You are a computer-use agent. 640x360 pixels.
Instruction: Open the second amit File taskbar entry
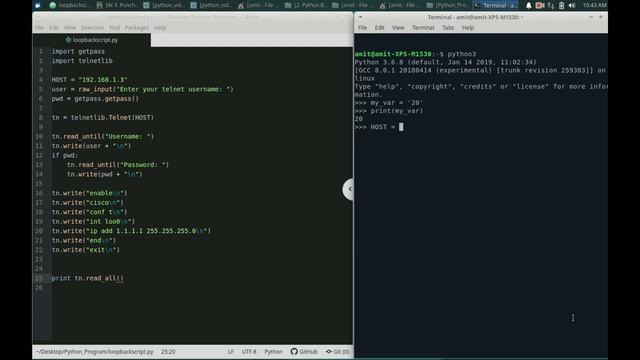tap(353, 5)
